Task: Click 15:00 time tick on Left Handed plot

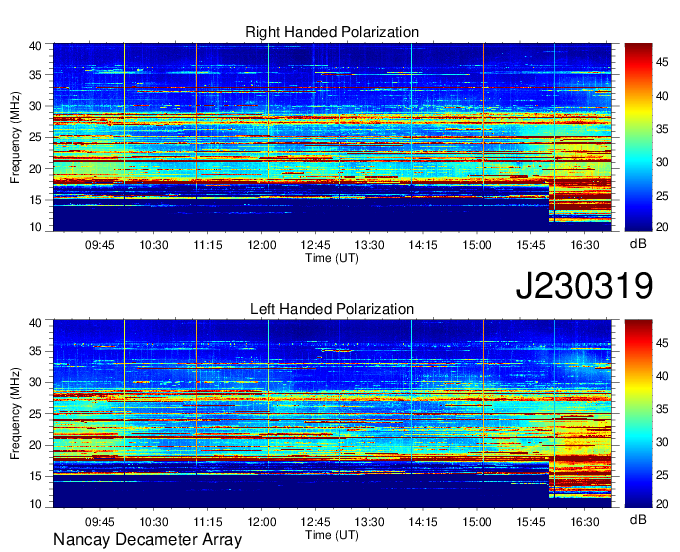Action: [477, 522]
